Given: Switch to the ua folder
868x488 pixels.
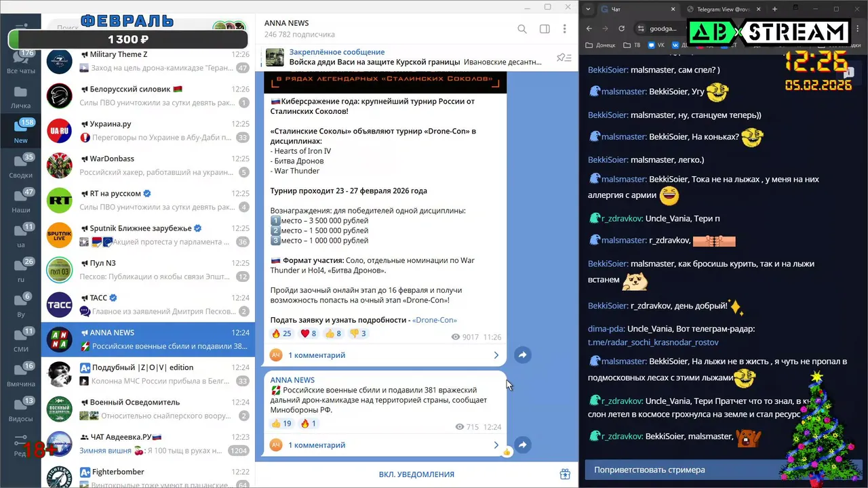Looking at the screenshot, I should tap(21, 237).
